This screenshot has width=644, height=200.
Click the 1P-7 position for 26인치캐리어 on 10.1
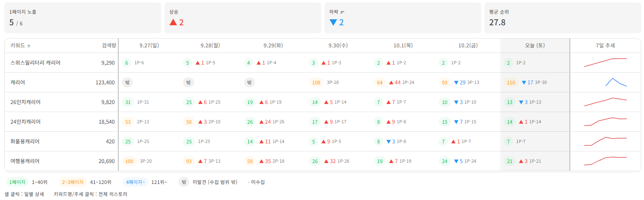(401, 102)
